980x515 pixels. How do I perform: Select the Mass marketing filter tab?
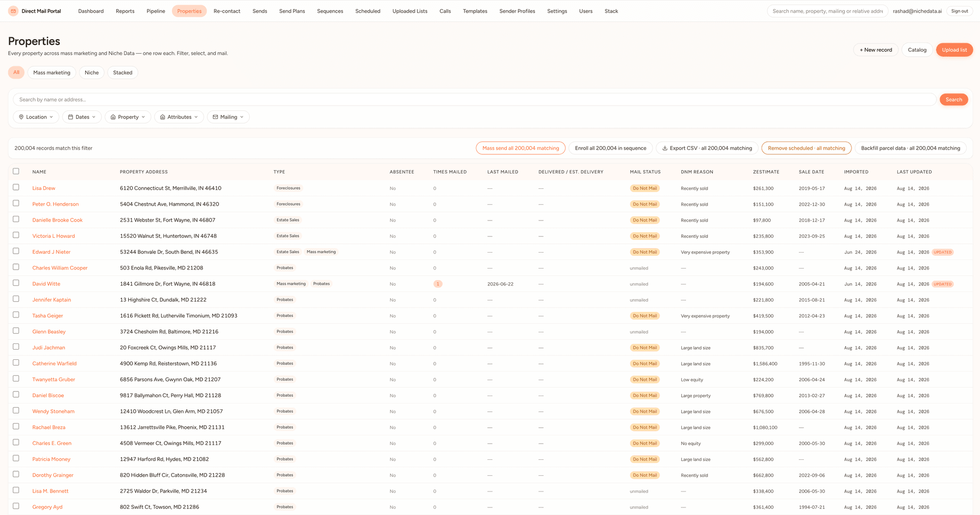52,72
